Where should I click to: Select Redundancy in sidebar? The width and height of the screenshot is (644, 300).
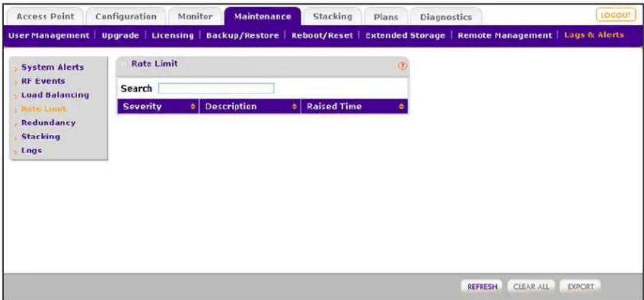tap(48, 123)
